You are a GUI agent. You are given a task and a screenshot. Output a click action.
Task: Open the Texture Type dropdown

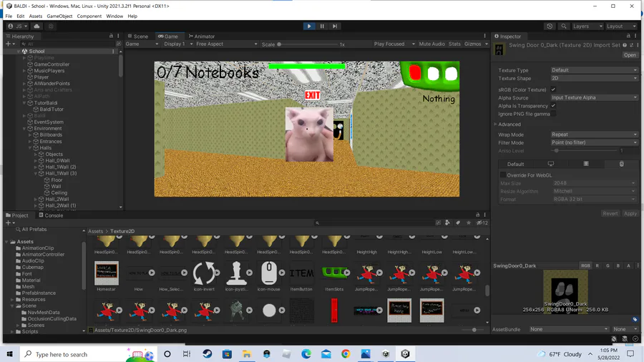click(594, 70)
